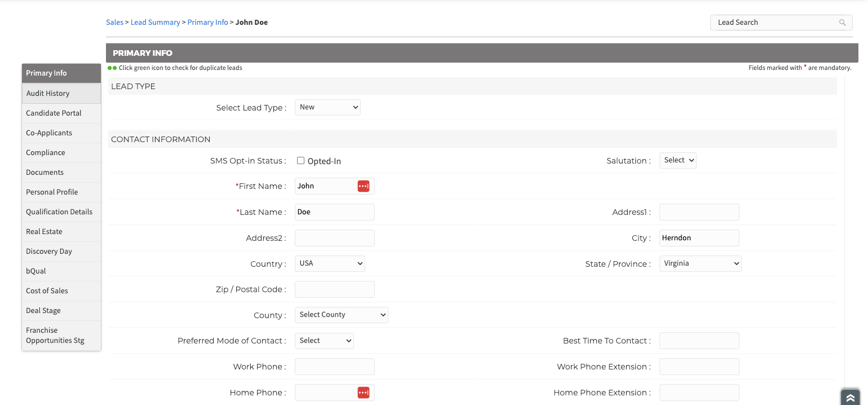The image size is (868, 405).
Task: Click red icon in Home Phone field
Action: 364,393
